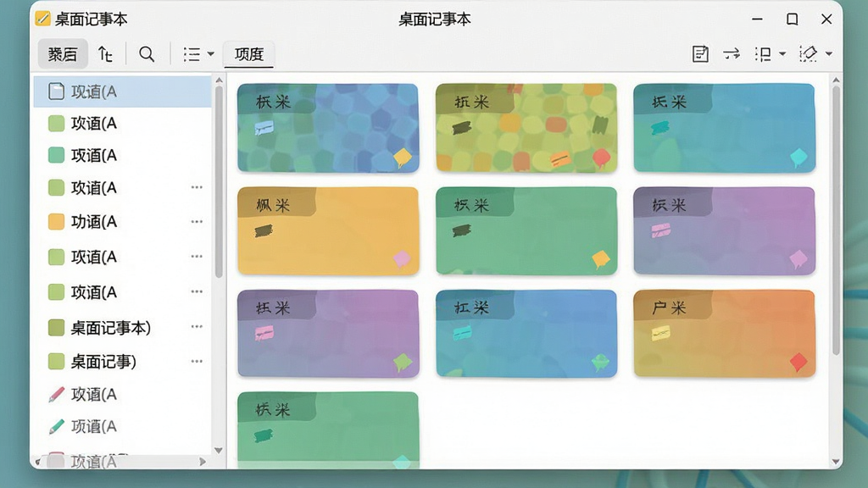Viewport: 868px width, 488px height.
Task: Click the main area scrollbar up arrow
Action: (836, 80)
